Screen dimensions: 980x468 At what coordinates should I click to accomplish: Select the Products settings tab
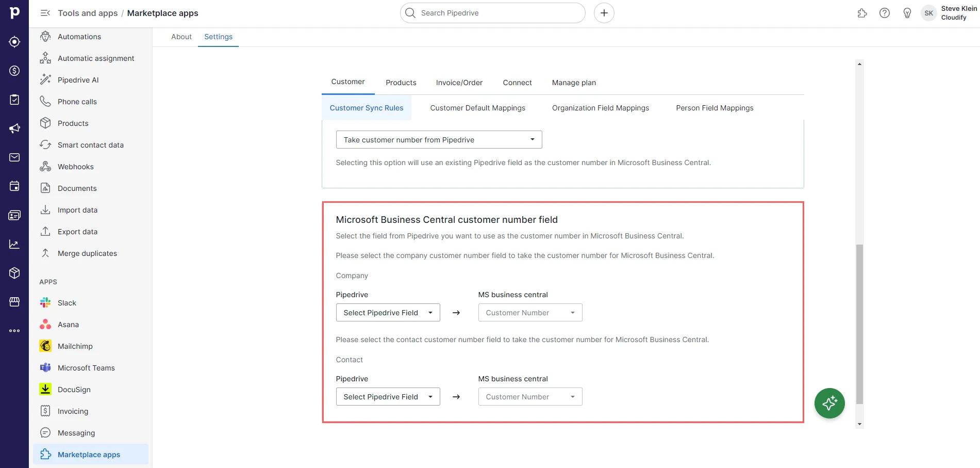click(401, 83)
